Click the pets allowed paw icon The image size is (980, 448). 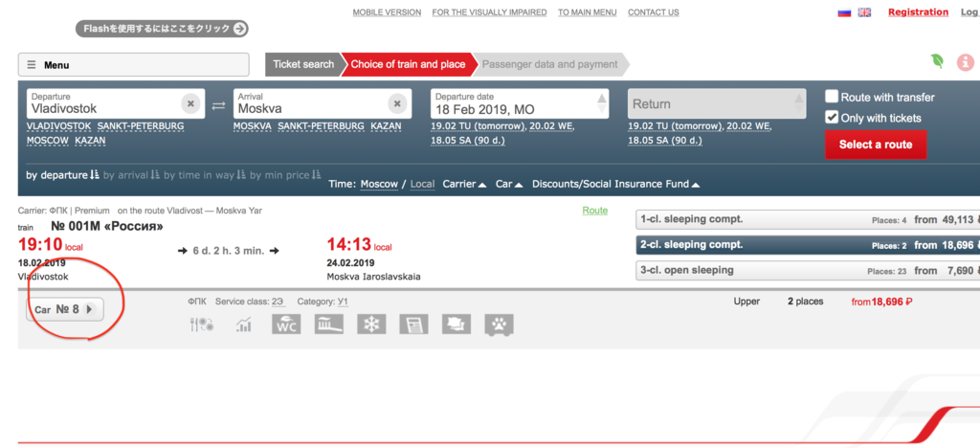tap(499, 325)
